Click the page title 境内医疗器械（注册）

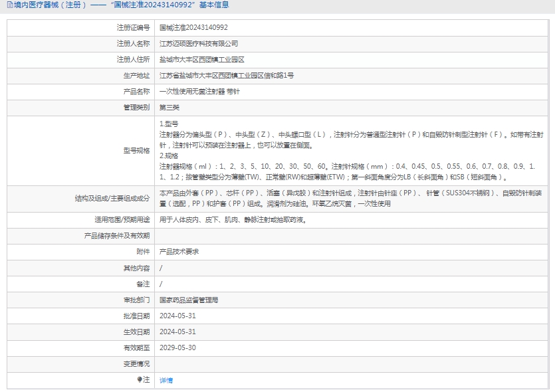coord(50,5)
